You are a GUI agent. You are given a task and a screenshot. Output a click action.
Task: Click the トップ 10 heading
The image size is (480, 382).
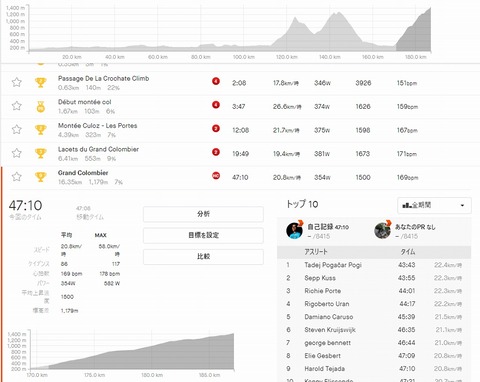[x=302, y=204]
